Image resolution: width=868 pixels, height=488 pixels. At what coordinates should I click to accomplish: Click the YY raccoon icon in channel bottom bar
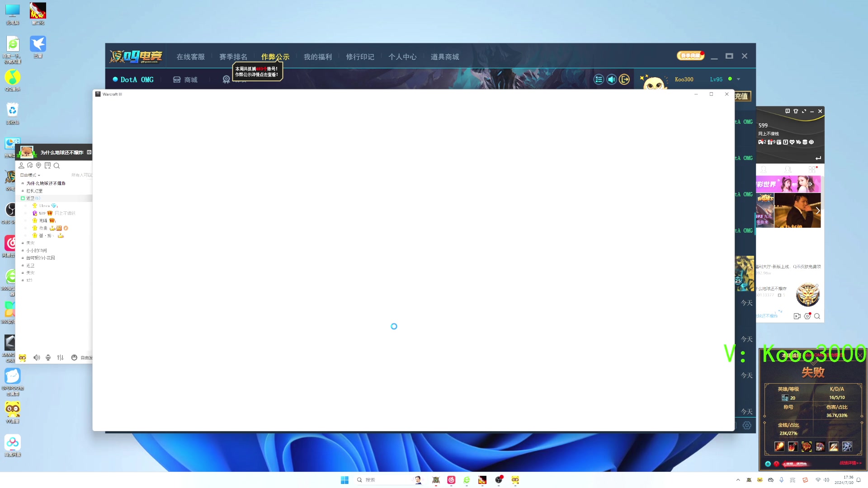(x=22, y=357)
